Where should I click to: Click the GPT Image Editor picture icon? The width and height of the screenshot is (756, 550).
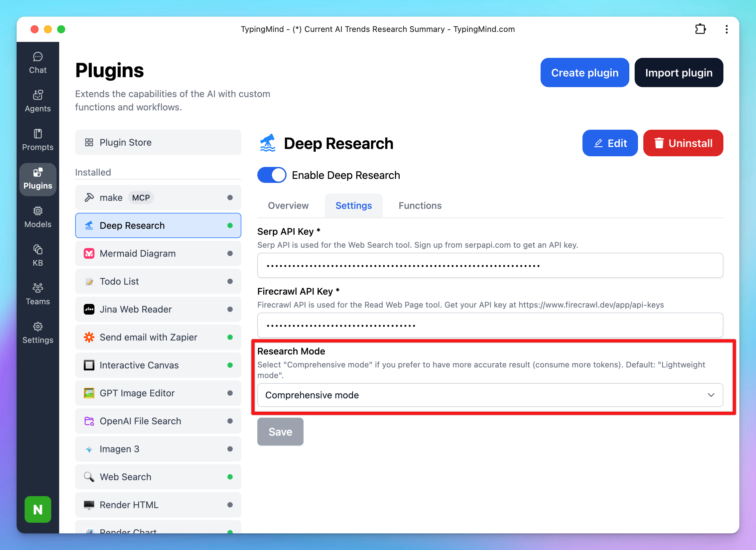(89, 393)
